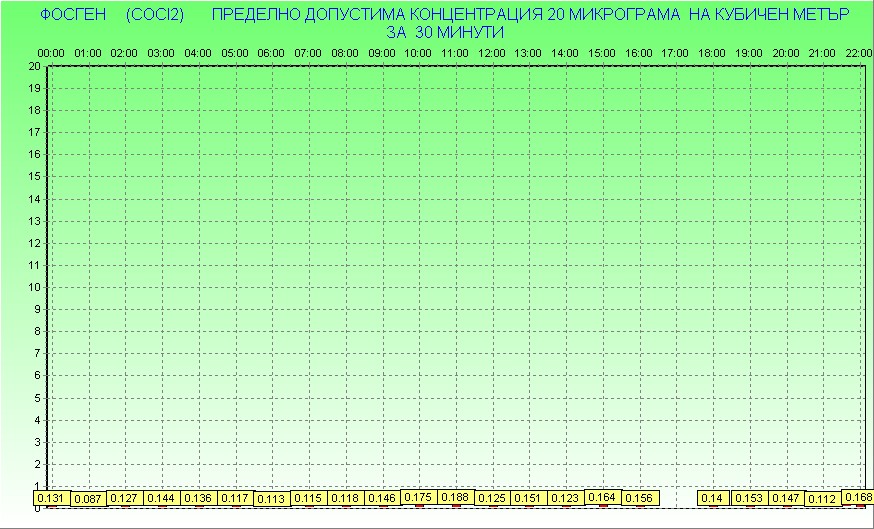Viewport: 874px width, 529px height.
Task: Select the 0.14 value label
Action: [x=712, y=498]
